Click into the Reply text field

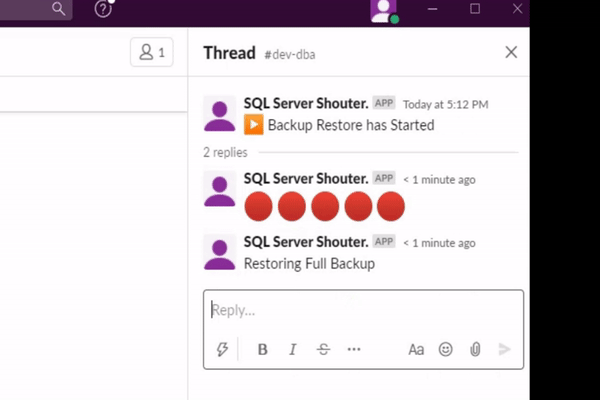[360, 311]
